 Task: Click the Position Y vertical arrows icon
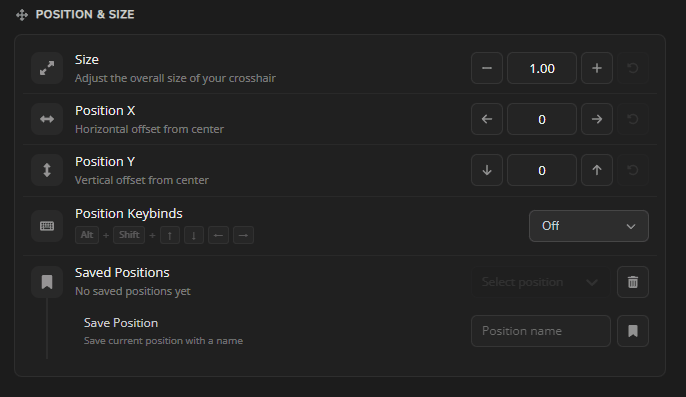47,170
